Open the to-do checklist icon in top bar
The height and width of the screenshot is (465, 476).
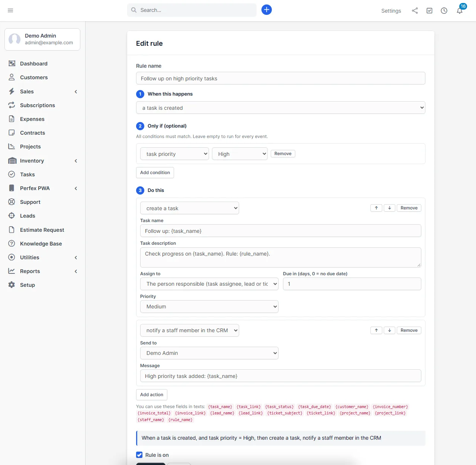click(x=430, y=11)
